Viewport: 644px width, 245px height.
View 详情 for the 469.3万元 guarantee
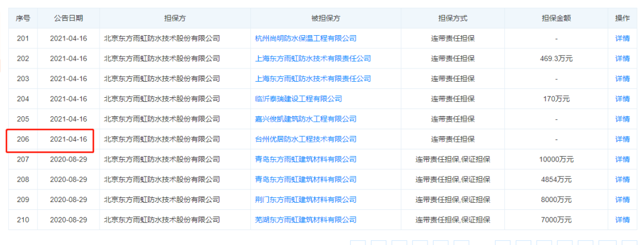tap(622, 58)
